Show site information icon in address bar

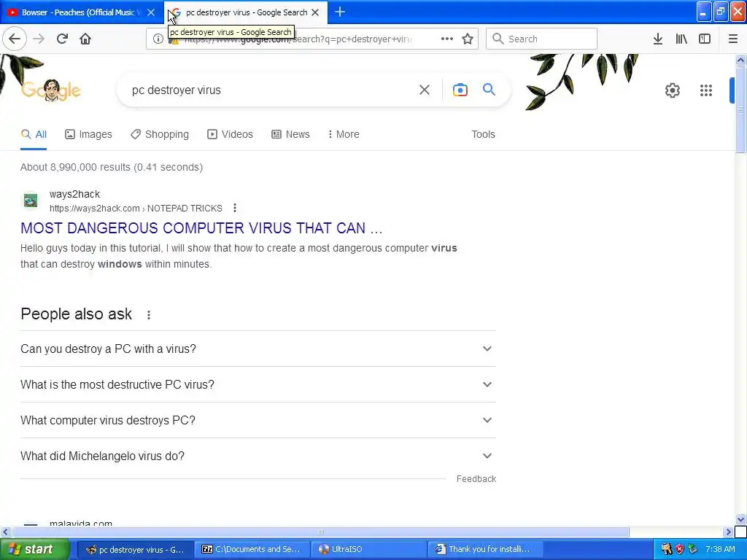158,39
